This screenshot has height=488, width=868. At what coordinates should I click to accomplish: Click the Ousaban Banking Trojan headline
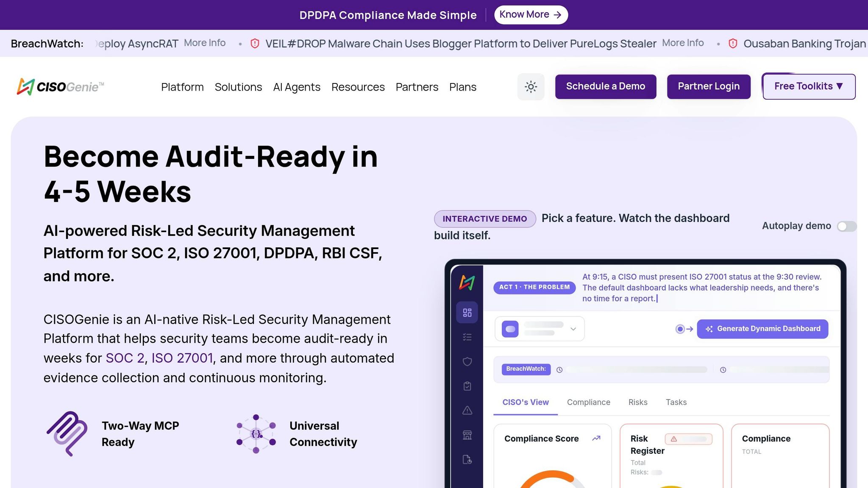805,44
